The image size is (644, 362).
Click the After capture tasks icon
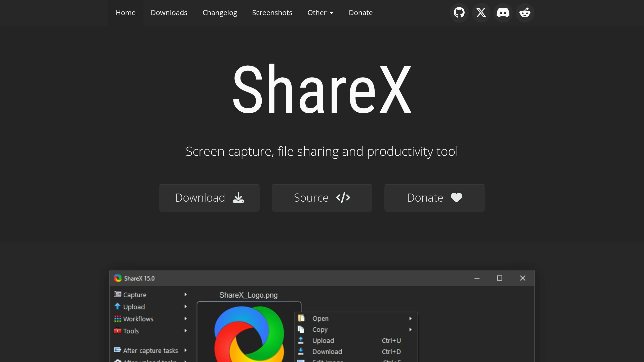pyautogui.click(x=117, y=350)
